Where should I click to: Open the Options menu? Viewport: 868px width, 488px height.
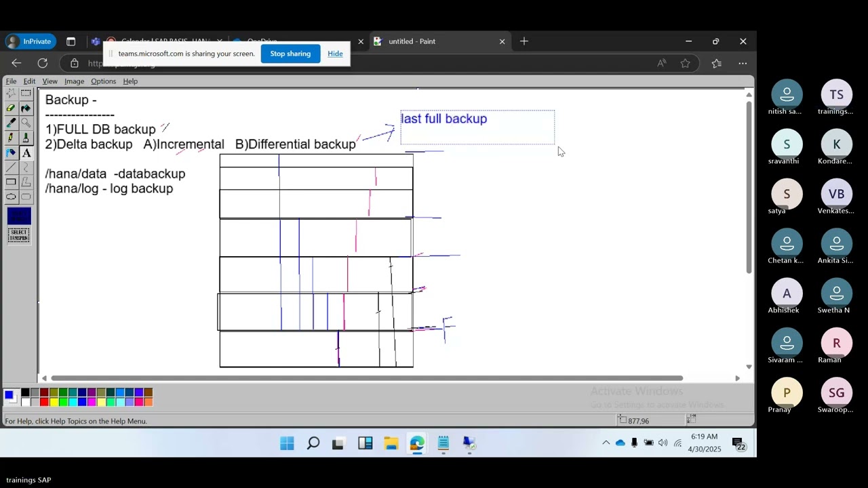click(x=103, y=81)
